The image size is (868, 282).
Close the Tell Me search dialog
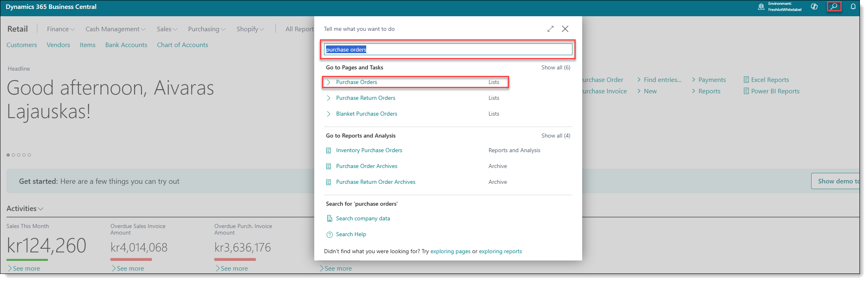tap(565, 29)
